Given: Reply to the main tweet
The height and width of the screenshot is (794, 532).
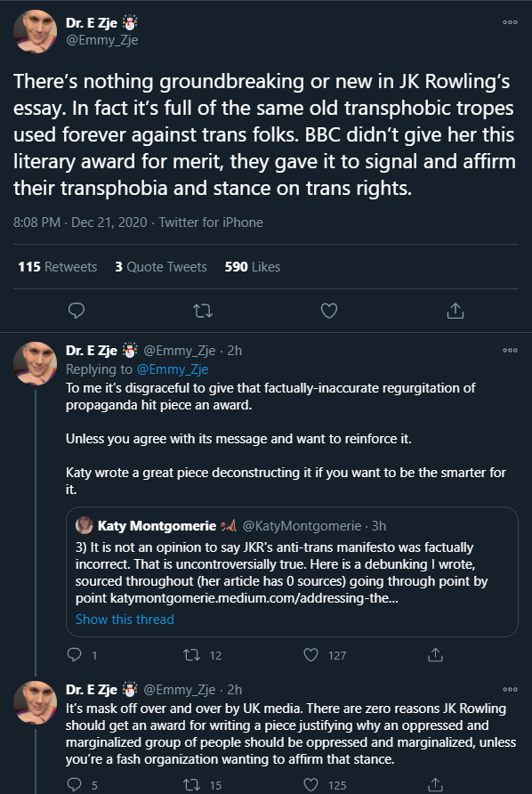Looking at the screenshot, I should 76,311.
